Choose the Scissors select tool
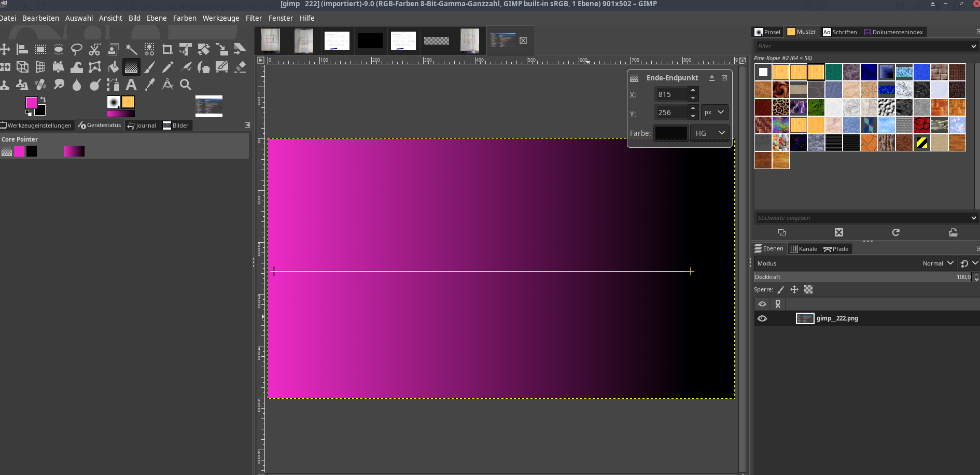This screenshot has width=980, height=475. (x=94, y=49)
